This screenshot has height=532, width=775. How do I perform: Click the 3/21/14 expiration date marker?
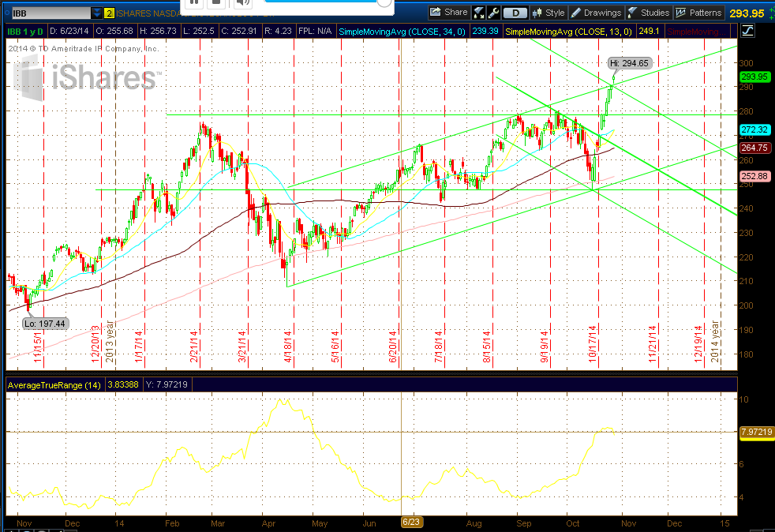coord(242,346)
